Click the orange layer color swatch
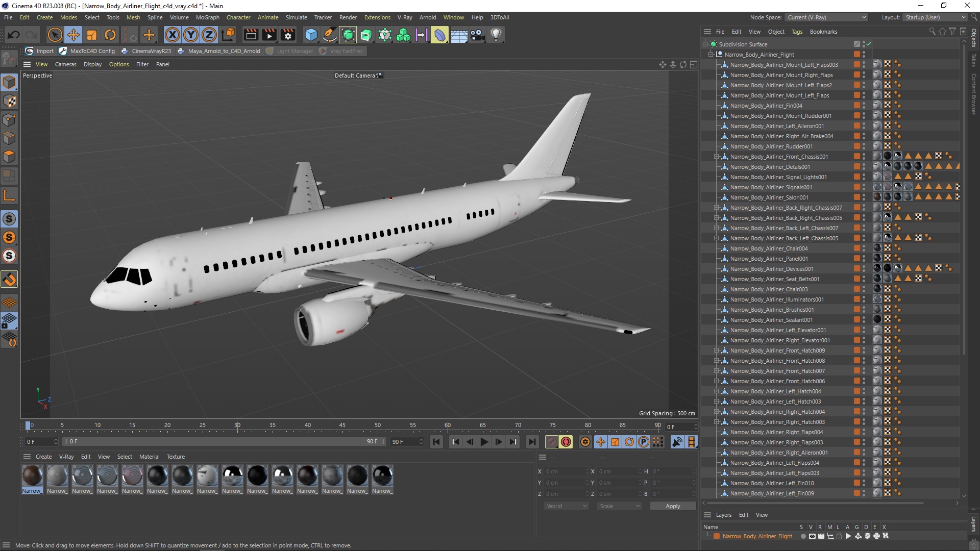The image size is (980, 551). (x=717, y=536)
